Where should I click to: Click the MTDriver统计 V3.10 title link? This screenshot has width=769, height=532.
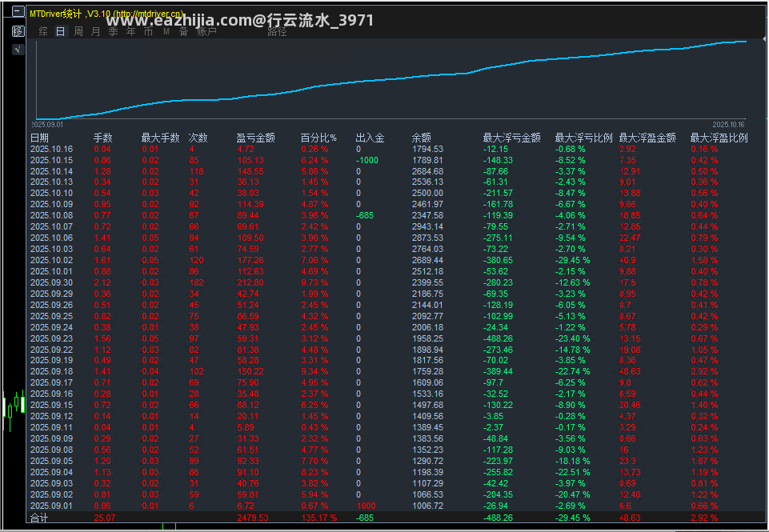(106, 14)
